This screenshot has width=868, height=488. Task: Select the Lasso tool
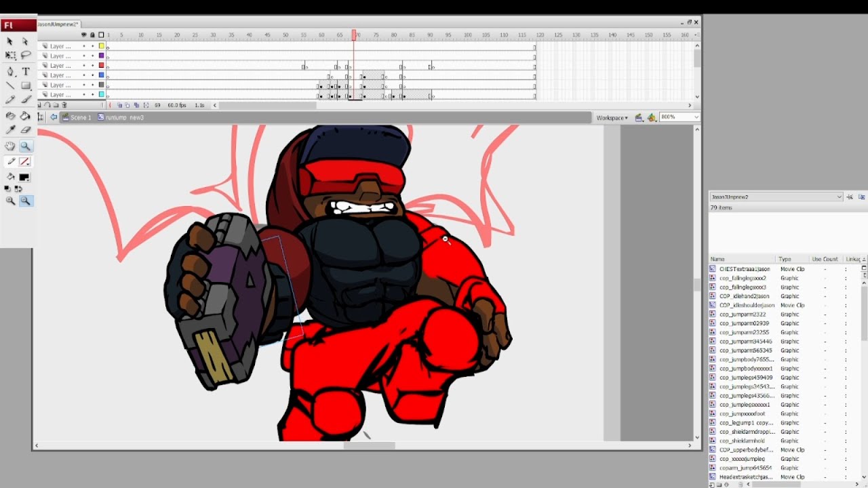point(25,56)
